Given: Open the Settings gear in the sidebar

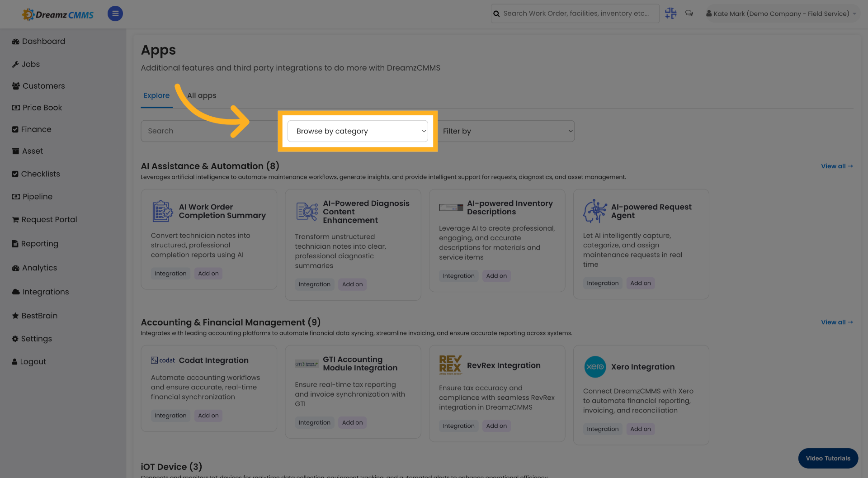Looking at the screenshot, I should 15,338.
